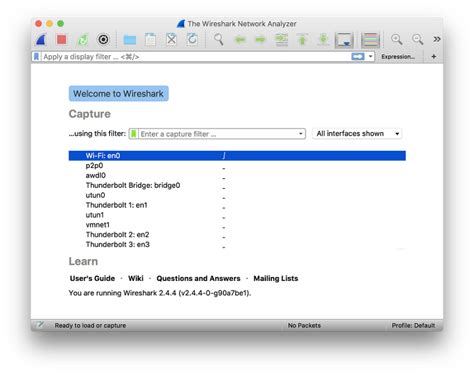The width and height of the screenshot is (474, 375).
Task: Apply the display filter with the arrow button
Action: point(358,57)
